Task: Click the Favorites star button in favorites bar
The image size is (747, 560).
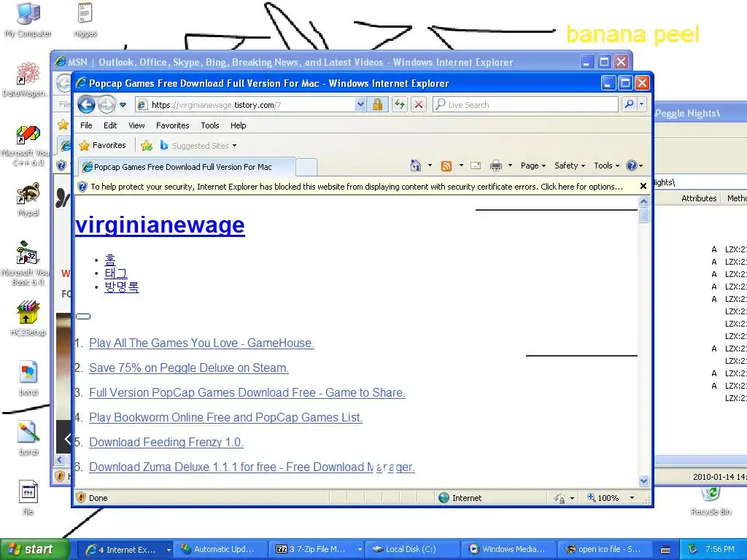Action: tap(102, 145)
